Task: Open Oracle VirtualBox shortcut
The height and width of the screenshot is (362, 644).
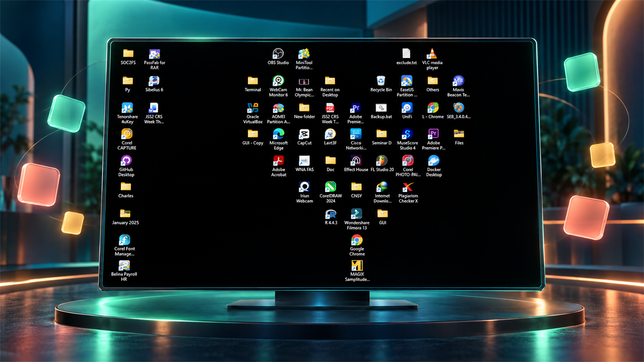Action: tap(253, 108)
